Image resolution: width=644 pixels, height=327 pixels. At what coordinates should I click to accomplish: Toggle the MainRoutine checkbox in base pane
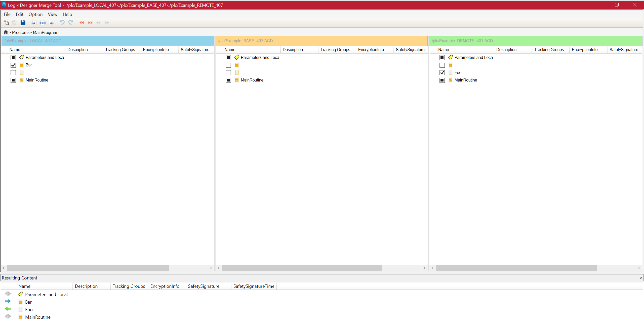click(228, 80)
